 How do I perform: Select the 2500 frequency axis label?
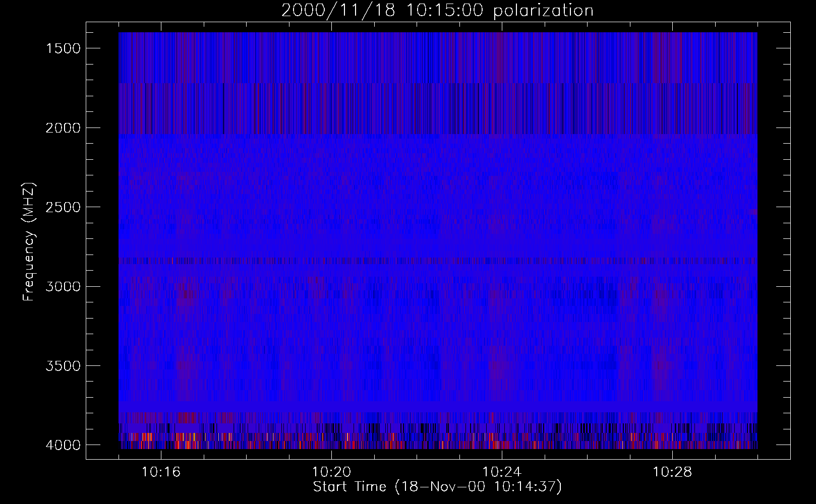click(63, 207)
